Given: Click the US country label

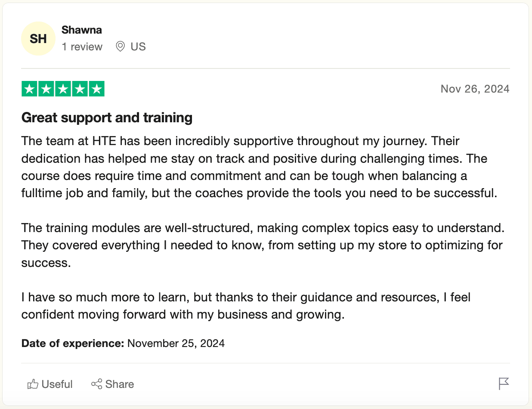Looking at the screenshot, I should pyautogui.click(x=138, y=46).
